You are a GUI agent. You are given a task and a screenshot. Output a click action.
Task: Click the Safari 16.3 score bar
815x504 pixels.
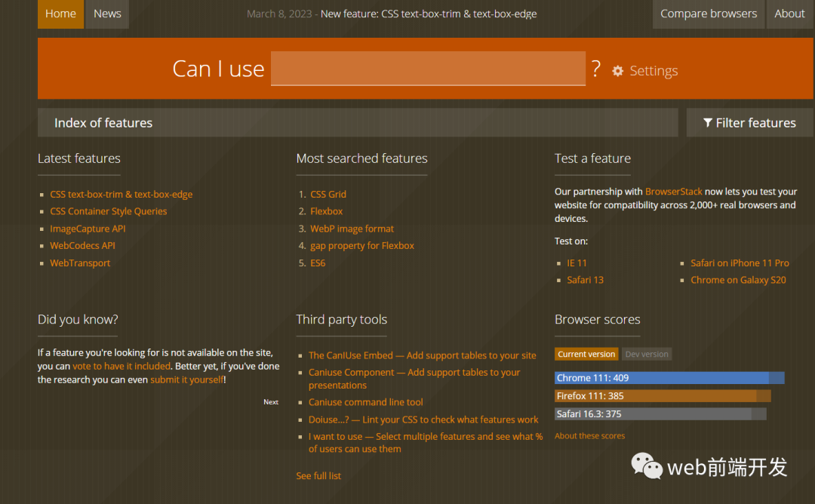[x=660, y=414]
